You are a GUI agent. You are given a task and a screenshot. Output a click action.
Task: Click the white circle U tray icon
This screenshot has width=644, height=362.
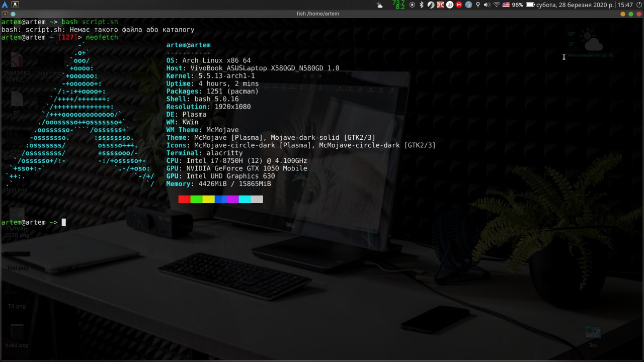tap(450, 5)
